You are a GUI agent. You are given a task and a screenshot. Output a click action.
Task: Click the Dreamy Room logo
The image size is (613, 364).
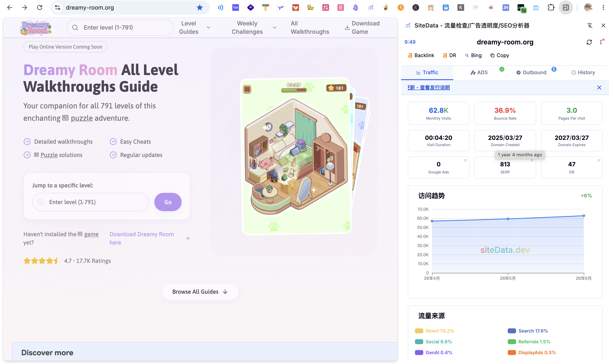36,28
